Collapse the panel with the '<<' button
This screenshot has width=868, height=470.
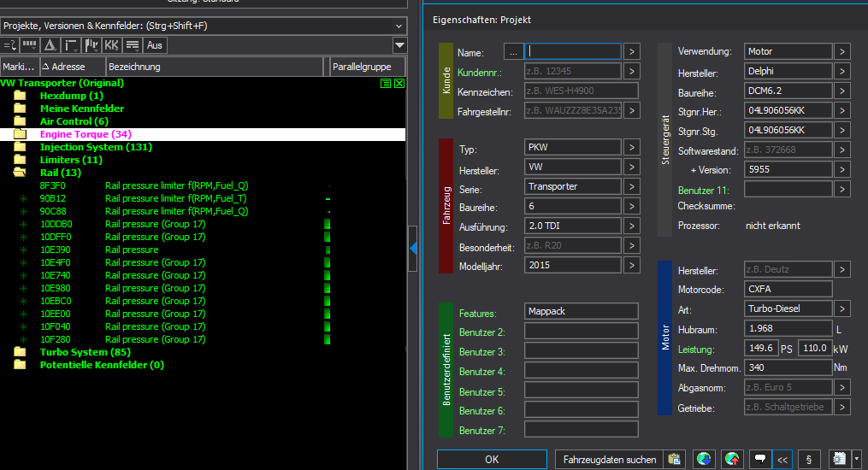(782, 460)
